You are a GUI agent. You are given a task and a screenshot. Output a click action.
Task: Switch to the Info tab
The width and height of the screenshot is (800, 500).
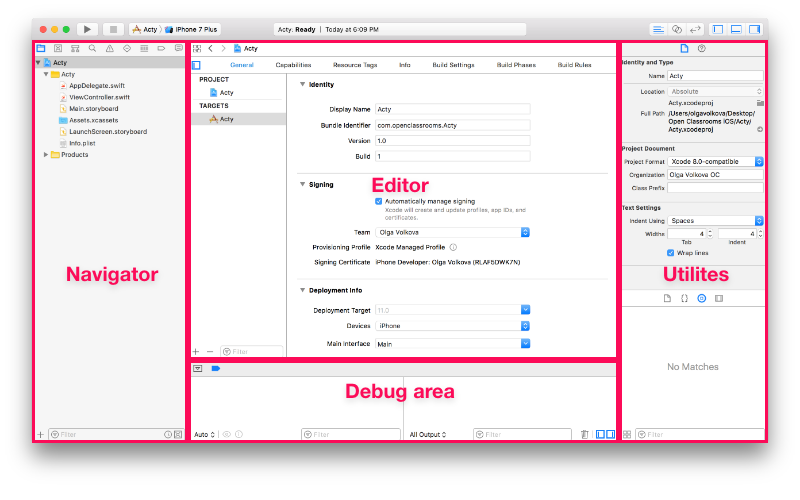[x=405, y=65]
